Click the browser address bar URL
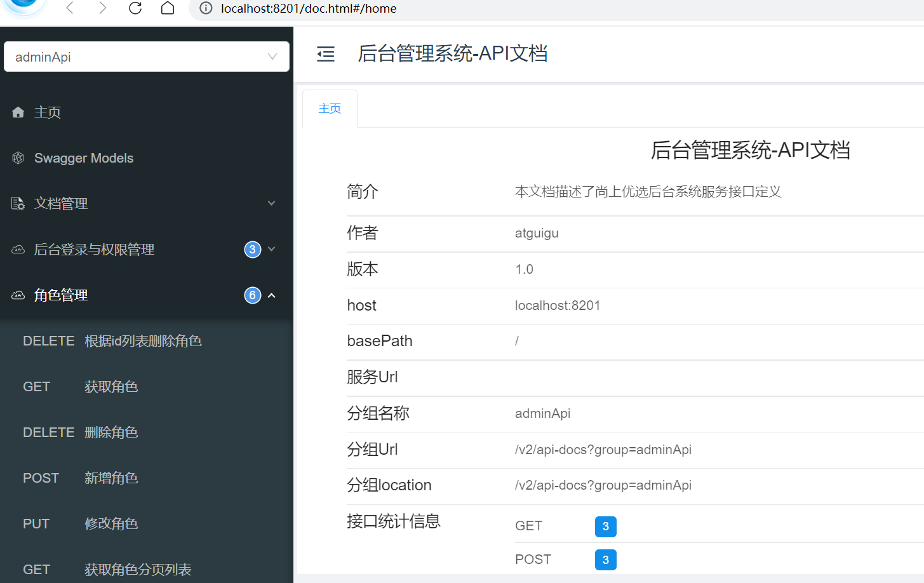The image size is (924, 583). pyautogui.click(x=309, y=8)
